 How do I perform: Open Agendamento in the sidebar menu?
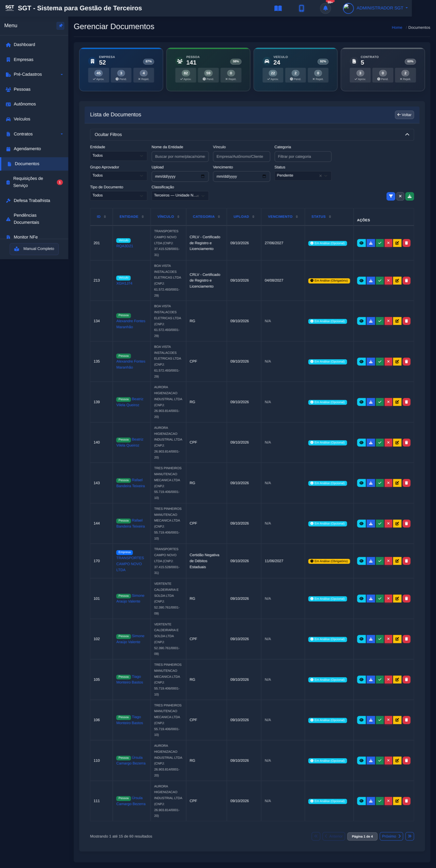pos(34,149)
